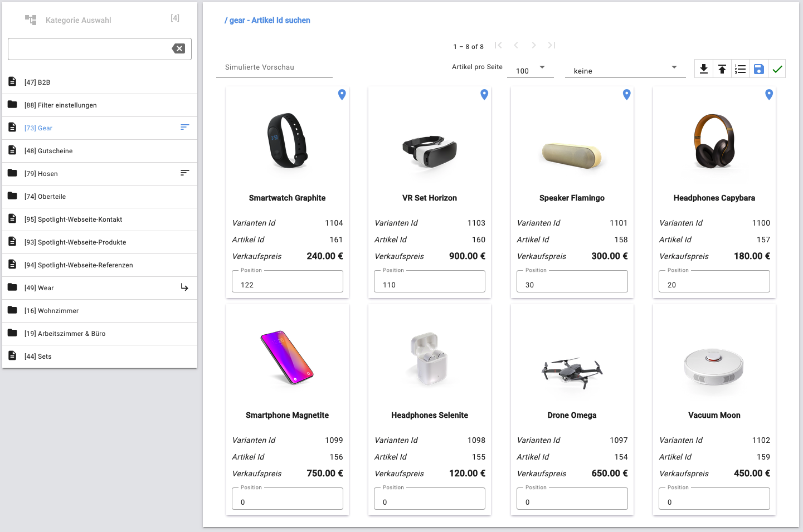Go to the previous page
This screenshot has width=803, height=532.
click(516, 45)
